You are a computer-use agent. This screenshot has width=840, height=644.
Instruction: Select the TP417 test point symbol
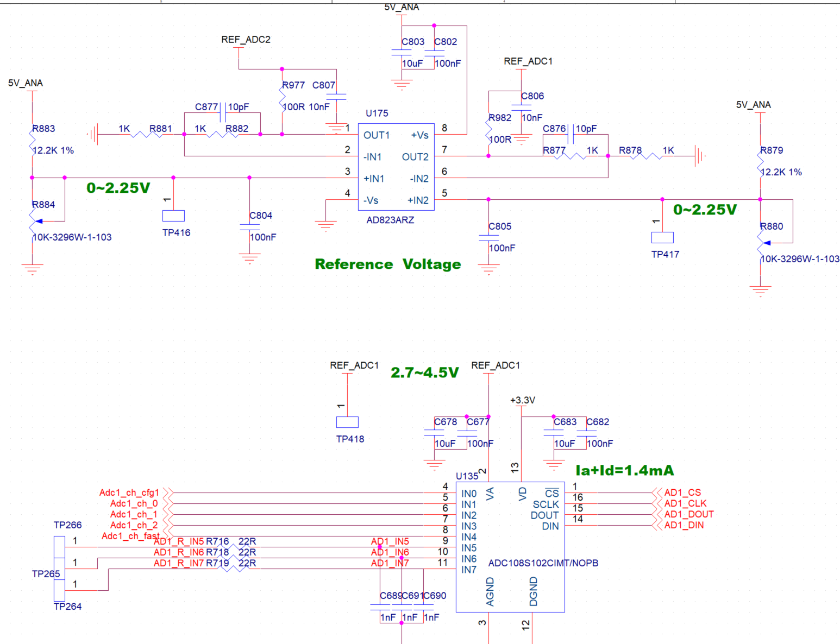click(662, 237)
